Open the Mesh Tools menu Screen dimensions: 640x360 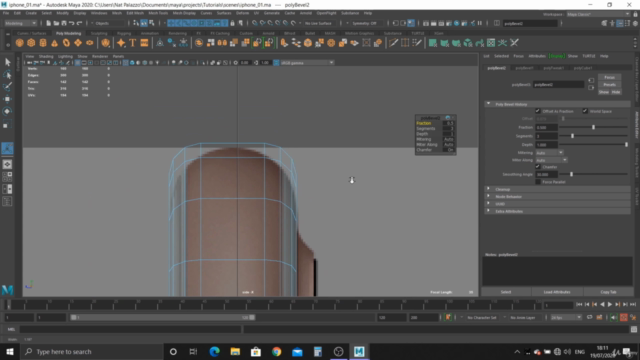[158, 13]
